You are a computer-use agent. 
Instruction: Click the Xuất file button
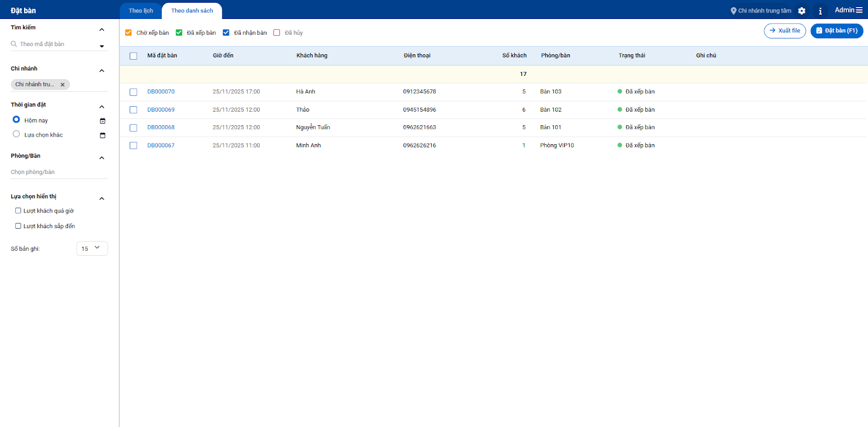click(x=784, y=31)
